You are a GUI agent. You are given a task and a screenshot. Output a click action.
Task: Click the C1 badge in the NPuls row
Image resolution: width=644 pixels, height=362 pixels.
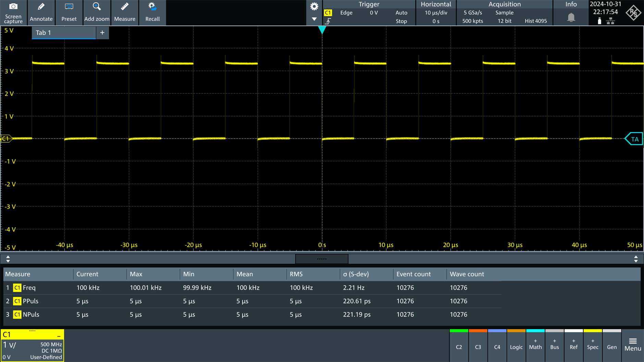17,314
